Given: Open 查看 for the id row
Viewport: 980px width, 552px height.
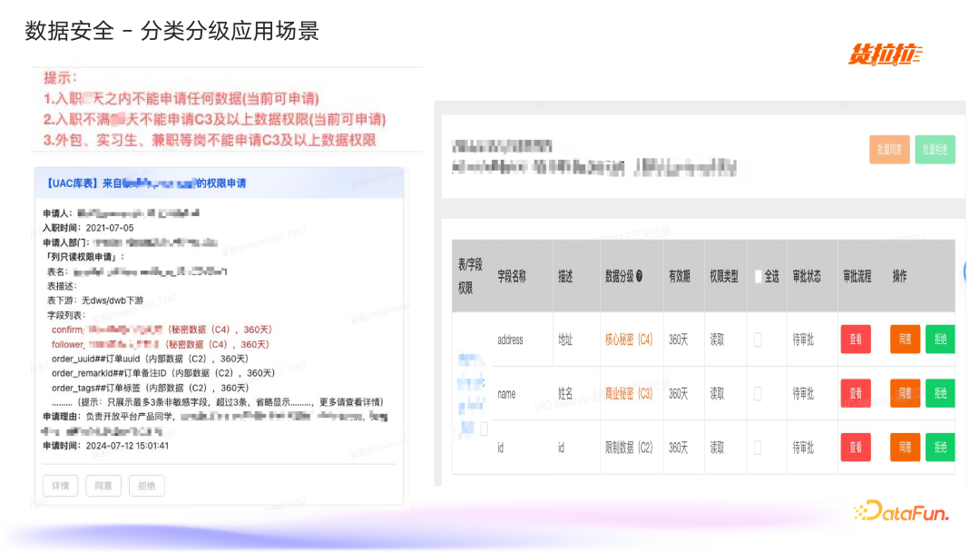Looking at the screenshot, I should click(856, 447).
